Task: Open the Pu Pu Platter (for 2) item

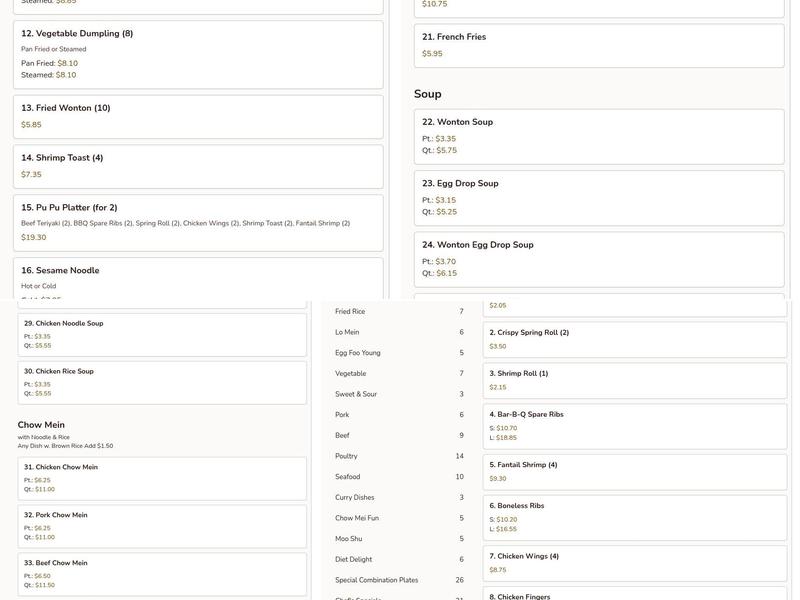Action: click(198, 223)
